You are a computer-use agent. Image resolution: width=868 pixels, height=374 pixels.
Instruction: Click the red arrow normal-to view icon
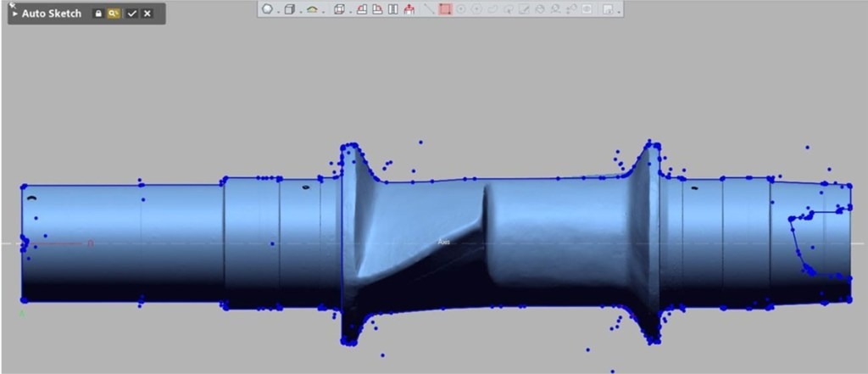click(409, 10)
